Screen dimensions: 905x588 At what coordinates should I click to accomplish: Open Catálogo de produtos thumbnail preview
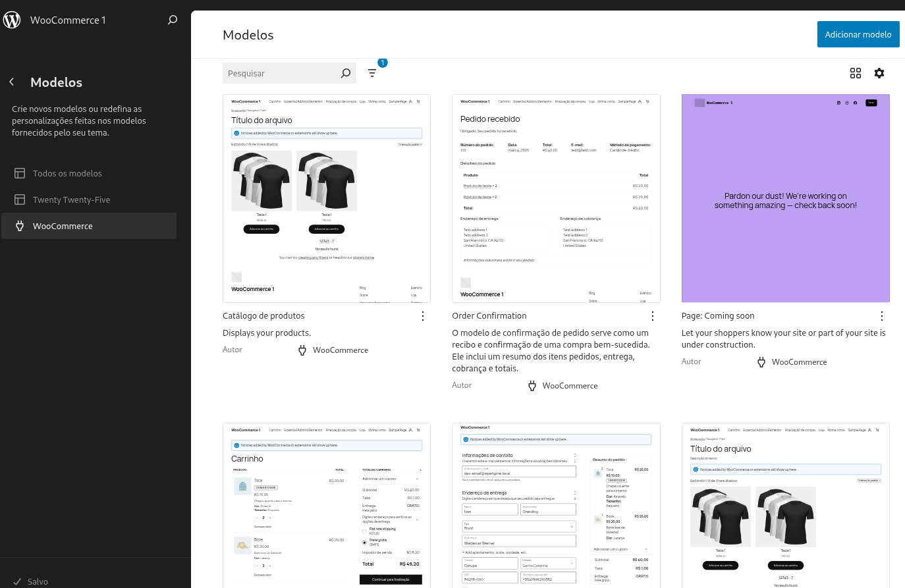(327, 198)
